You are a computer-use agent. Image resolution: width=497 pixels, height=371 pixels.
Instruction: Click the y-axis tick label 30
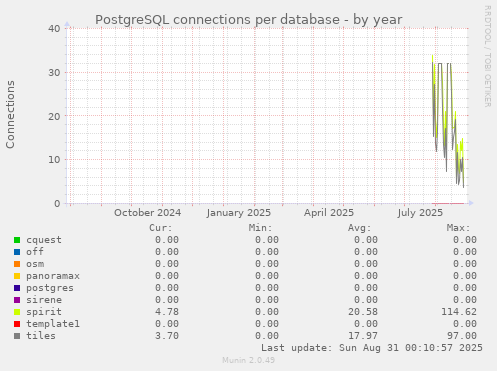(x=54, y=72)
